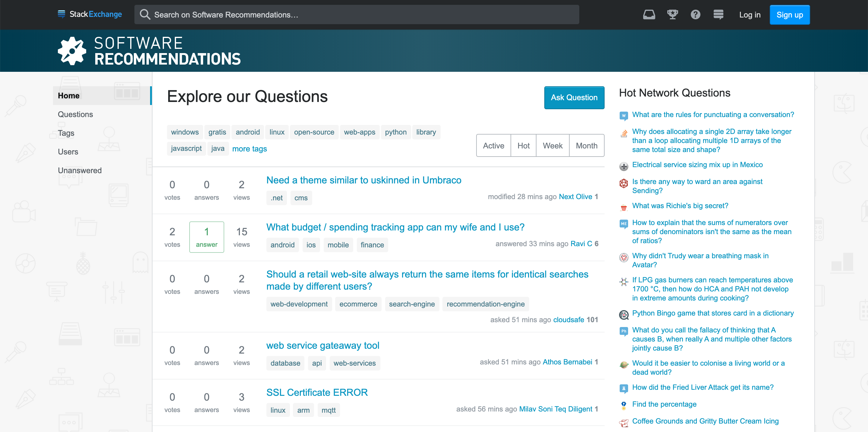Click planet icon beside colonise living world
Image resolution: width=868 pixels, height=432 pixels.
[624, 364]
